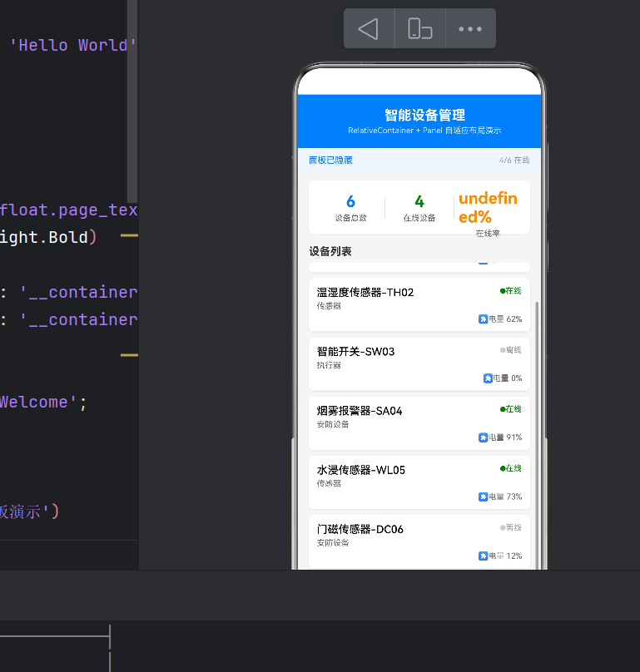The image size is (640, 672).
Task: Tap 在线 status on TH02 card
Action: tap(510, 290)
